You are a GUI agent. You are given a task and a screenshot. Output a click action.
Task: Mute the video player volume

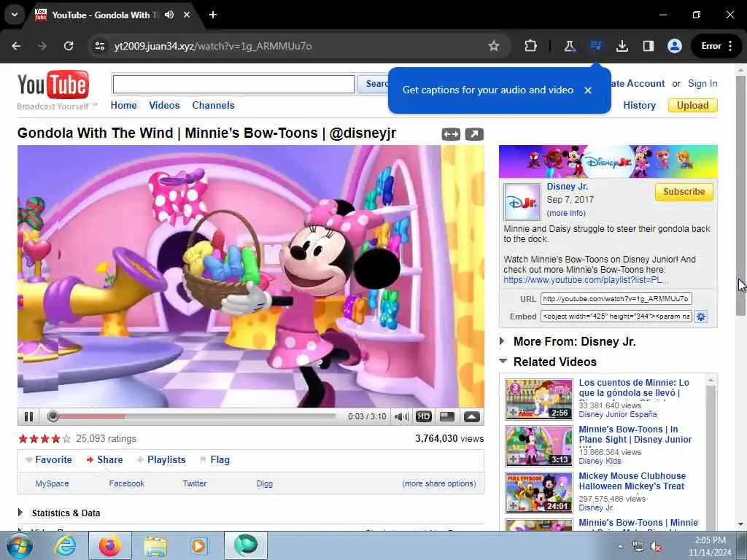[x=401, y=416]
